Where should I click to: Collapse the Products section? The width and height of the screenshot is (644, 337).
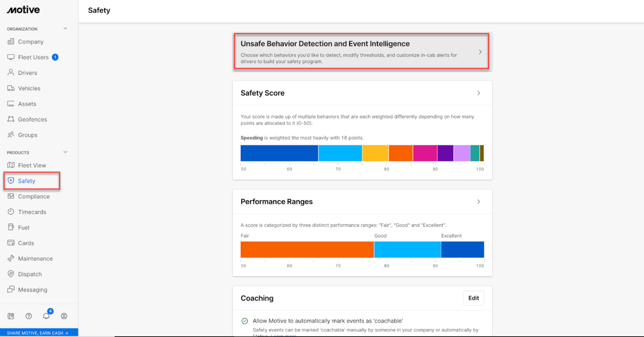[x=65, y=152]
